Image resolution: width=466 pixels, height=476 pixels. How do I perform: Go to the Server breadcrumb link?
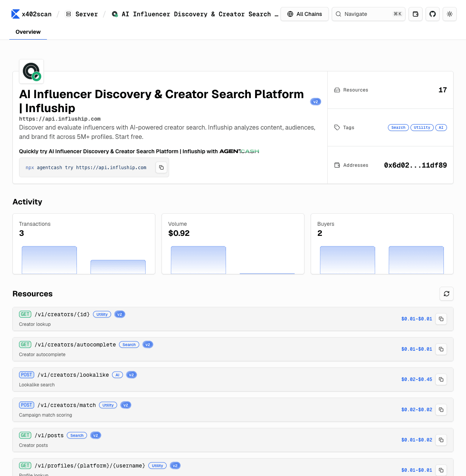pos(87,14)
